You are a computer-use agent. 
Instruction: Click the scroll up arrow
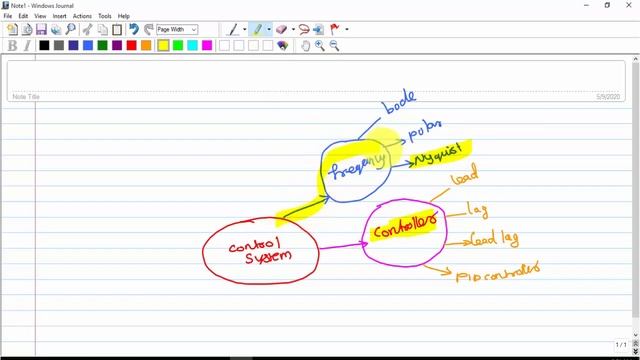(x=636, y=59)
